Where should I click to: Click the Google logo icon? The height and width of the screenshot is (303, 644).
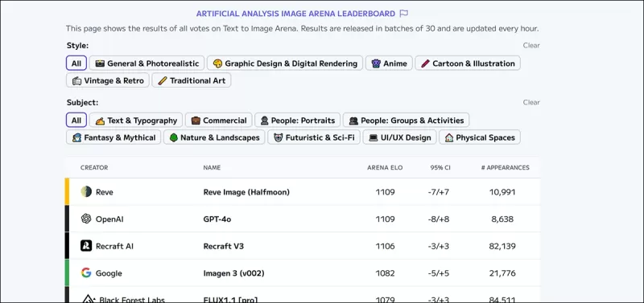pos(86,273)
